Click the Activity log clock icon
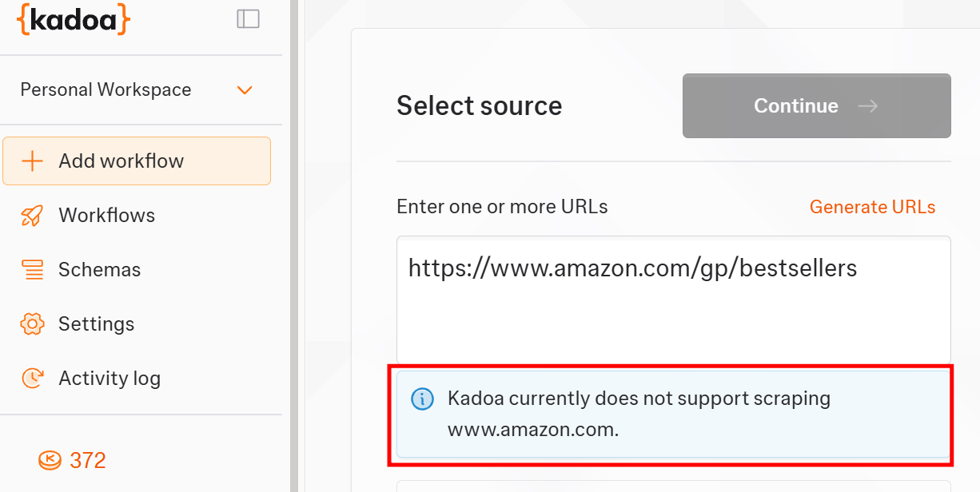The height and width of the screenshot is (492, 980). [33, 378]
